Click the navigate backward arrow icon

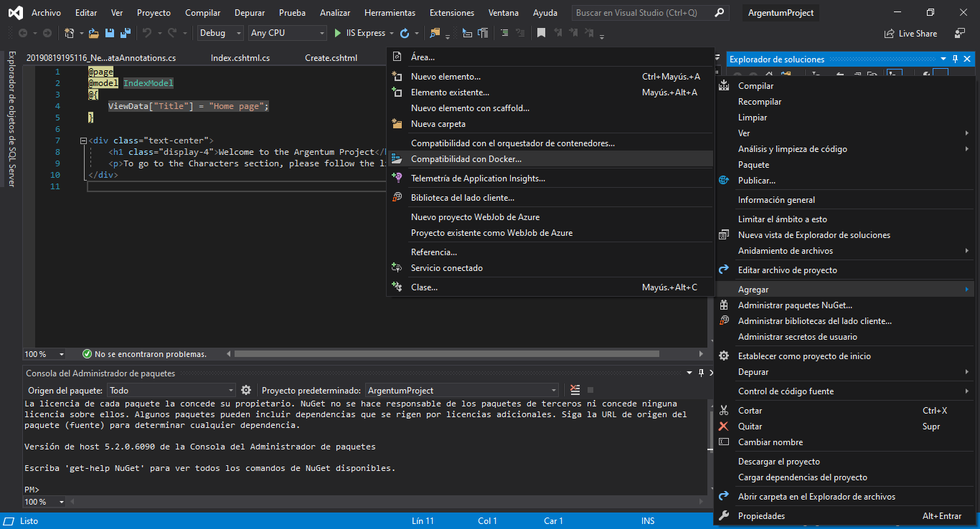pos(23,33)
